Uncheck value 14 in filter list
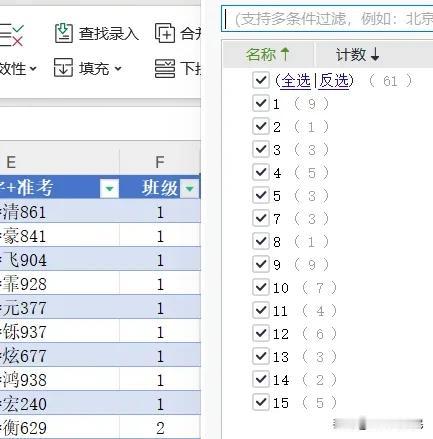 261,379
